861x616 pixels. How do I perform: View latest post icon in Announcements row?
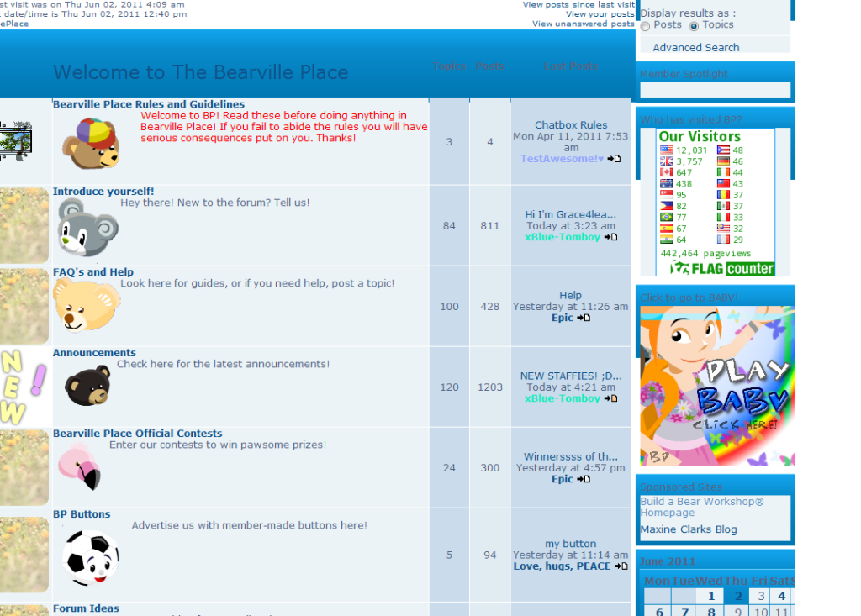point(610,398)
